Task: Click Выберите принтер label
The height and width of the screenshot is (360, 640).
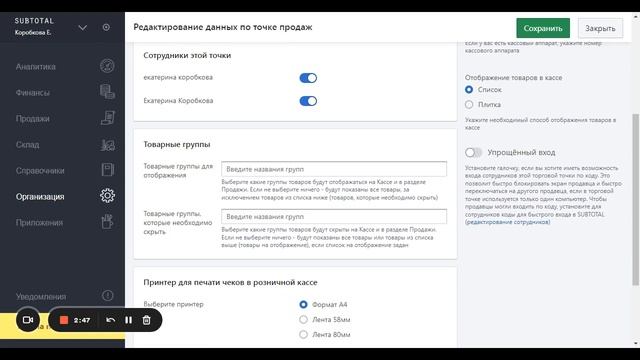Action: (173, 304)
